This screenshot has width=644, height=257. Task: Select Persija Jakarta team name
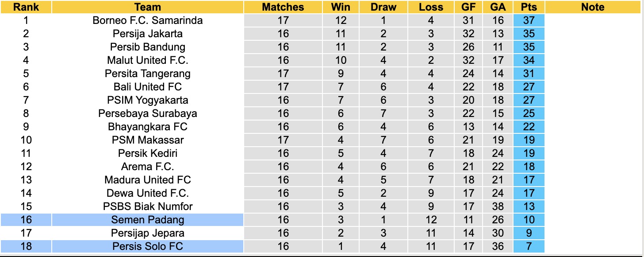(x=148, y=34)
